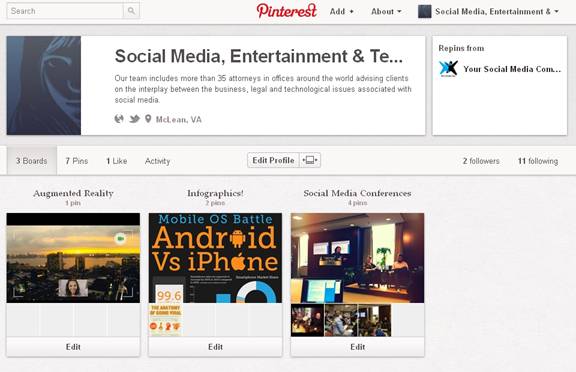Click the location pin icon by McLean, VA
The width and height of the screenshot is (576, 372).
point(148,119)
